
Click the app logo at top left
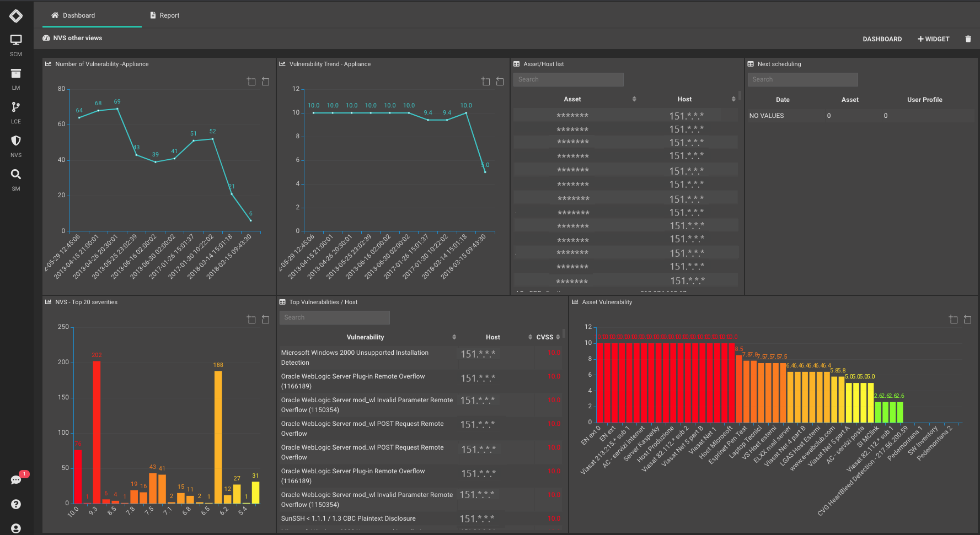point(16,16)
